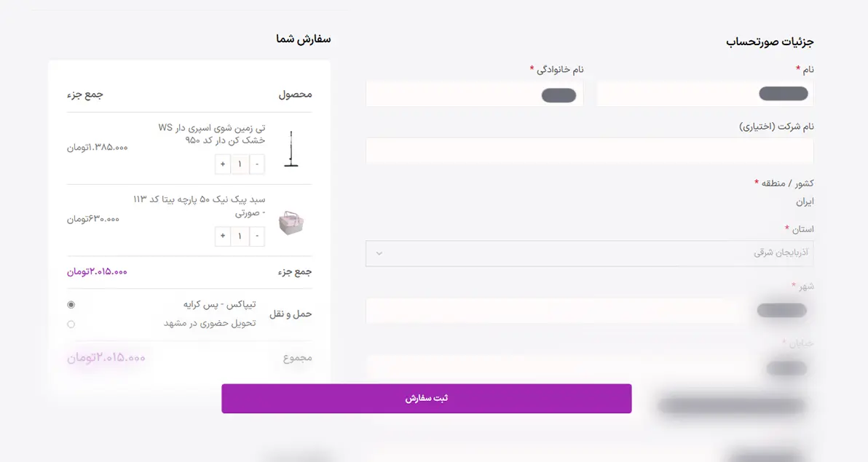Decrease quantity of the picnic basket
The height and width of the screenshot is (462, 868).
257,236
